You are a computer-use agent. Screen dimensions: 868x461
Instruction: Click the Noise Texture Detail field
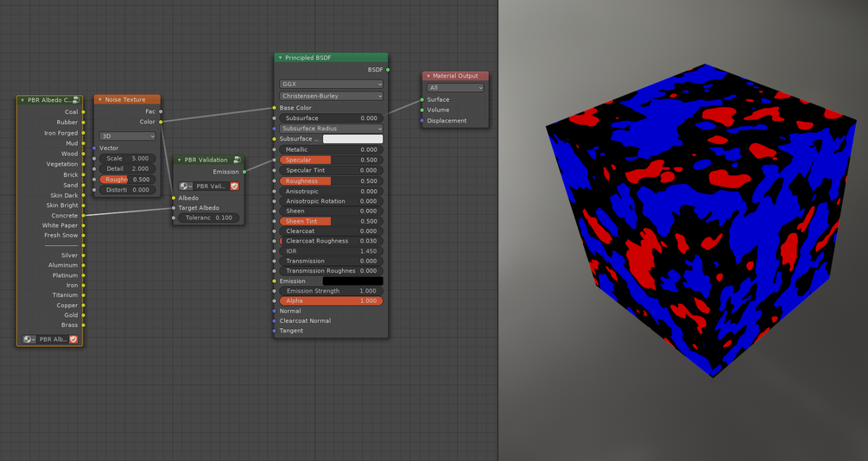pyautogui.click(x=127, y=169)
